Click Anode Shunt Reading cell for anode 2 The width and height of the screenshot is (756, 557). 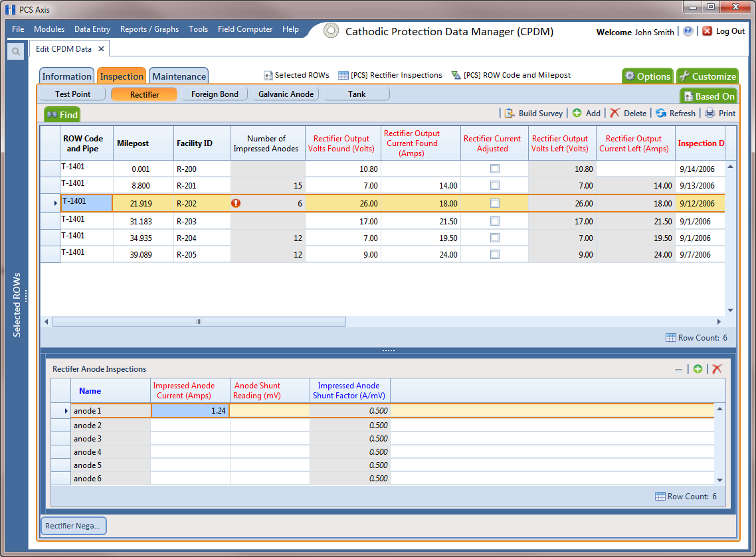click(x=270, y=426)
